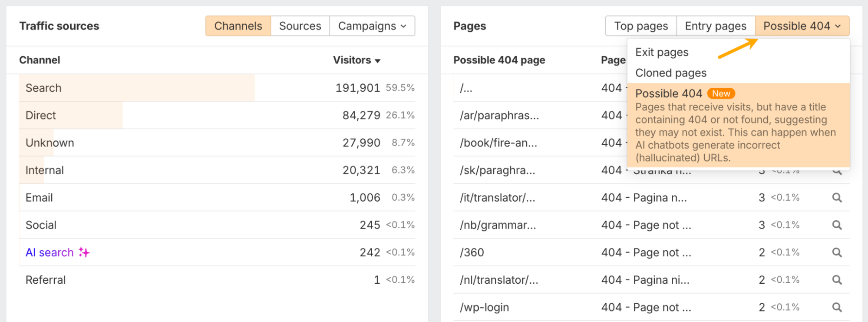Click magnifier icon in /it/translator row
This screenshot has width=868, height=322.
[837, 198]
